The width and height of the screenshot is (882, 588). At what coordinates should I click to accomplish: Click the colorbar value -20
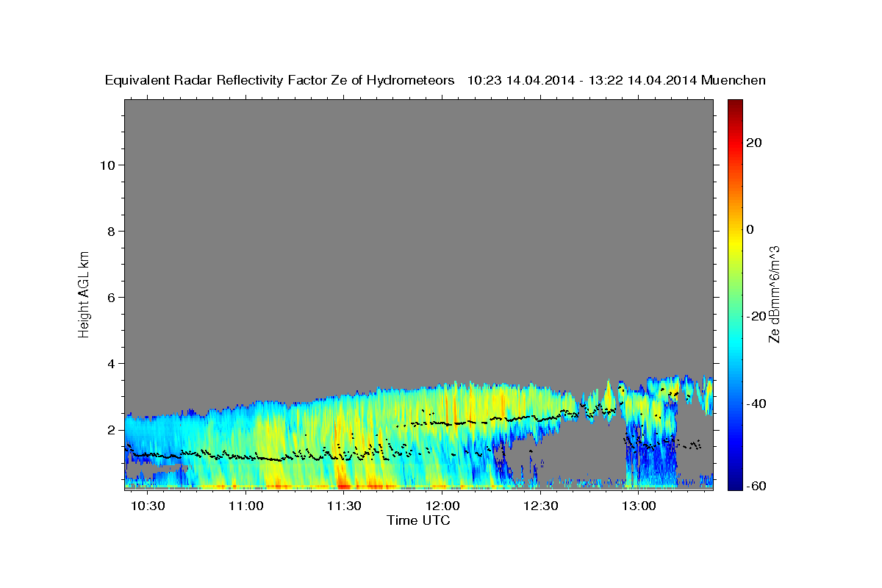click(757, 316)
